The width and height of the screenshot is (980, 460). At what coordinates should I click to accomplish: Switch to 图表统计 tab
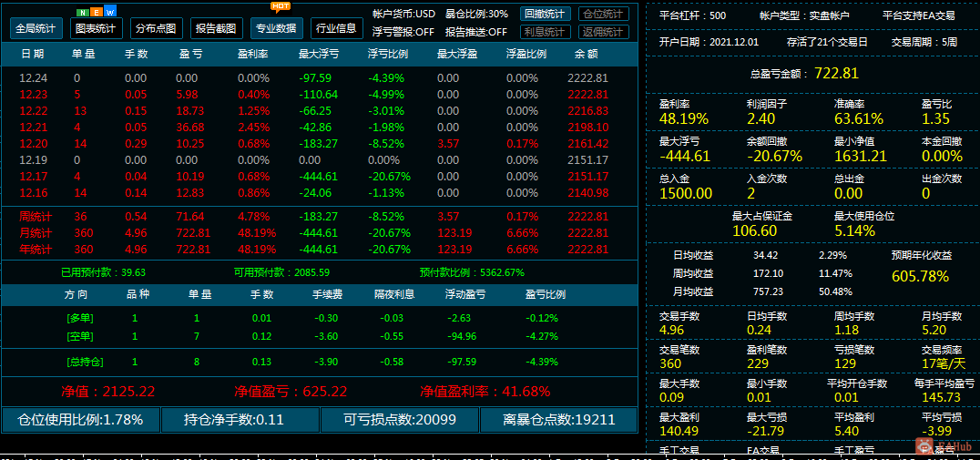(x=97, y=28)
